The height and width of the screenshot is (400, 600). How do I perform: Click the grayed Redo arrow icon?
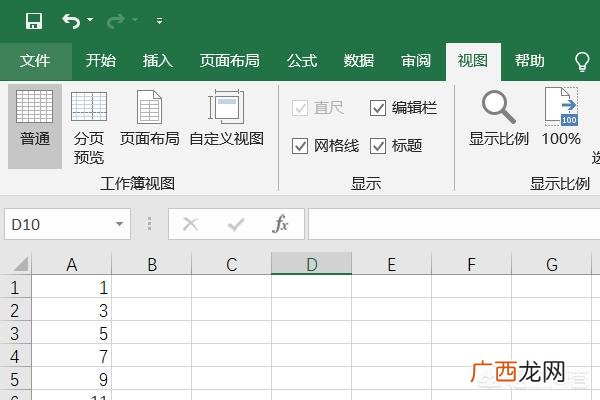(x=115, y=21)
